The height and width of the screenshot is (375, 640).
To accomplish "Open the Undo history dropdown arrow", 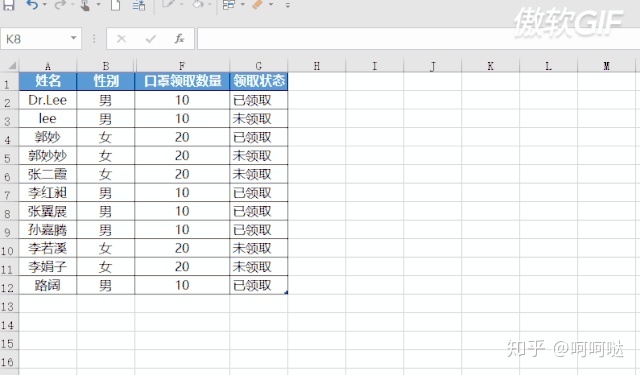I will pos(44,5).
